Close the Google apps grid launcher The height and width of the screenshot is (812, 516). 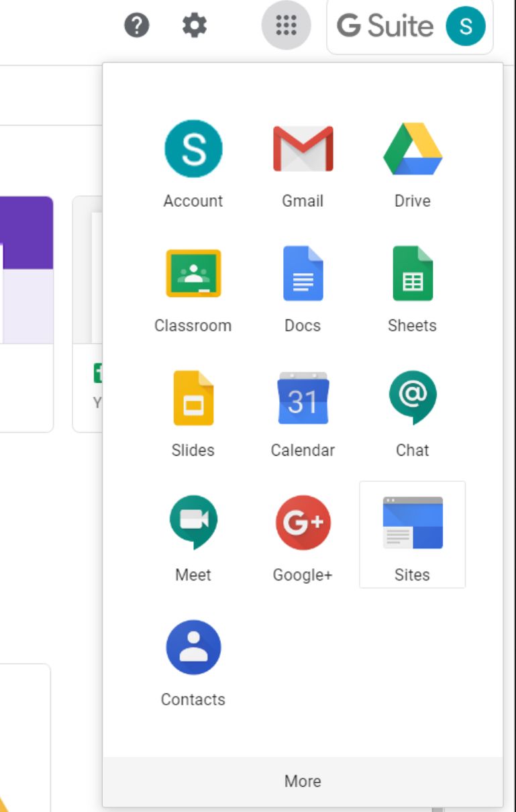(286, 26)
